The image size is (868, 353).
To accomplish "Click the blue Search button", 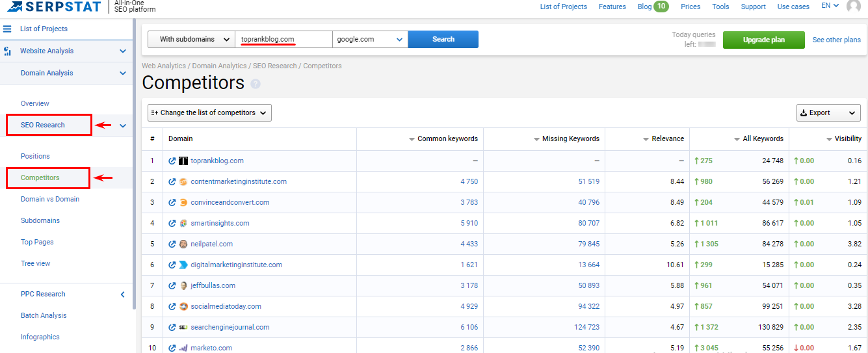I will pos(443,39).
